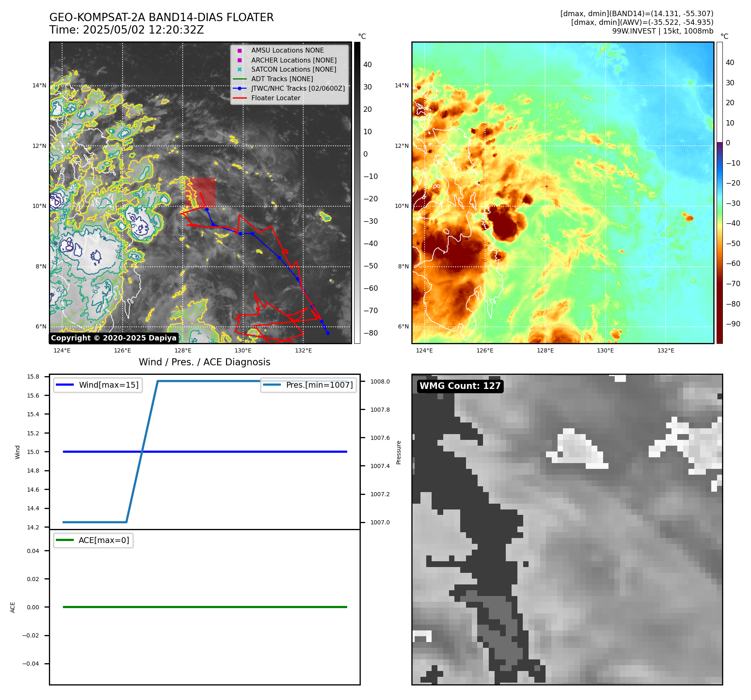
Task: Click the ADT Tracks [NONE] legend entry
Action: 282,79
